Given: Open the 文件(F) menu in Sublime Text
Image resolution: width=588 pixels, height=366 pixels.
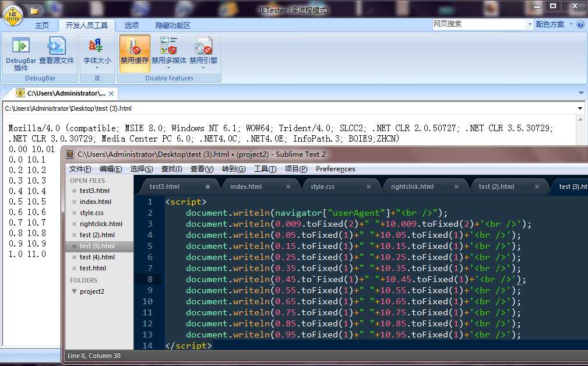Looking at the screenshot, I should 80,169.
